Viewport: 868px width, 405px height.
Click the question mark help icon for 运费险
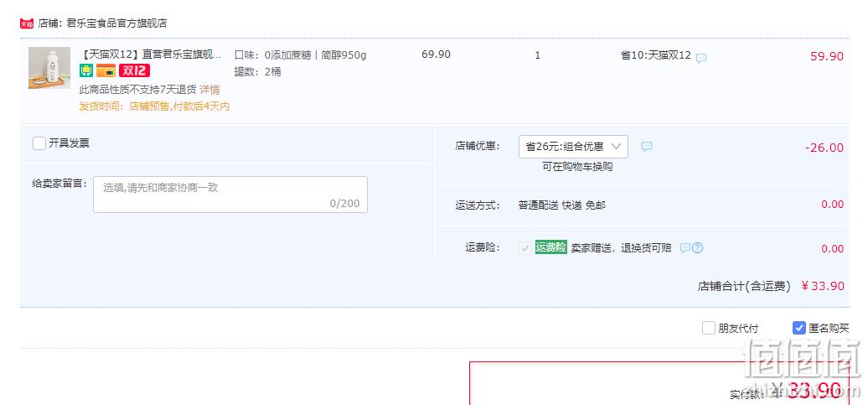click(697, 247)
